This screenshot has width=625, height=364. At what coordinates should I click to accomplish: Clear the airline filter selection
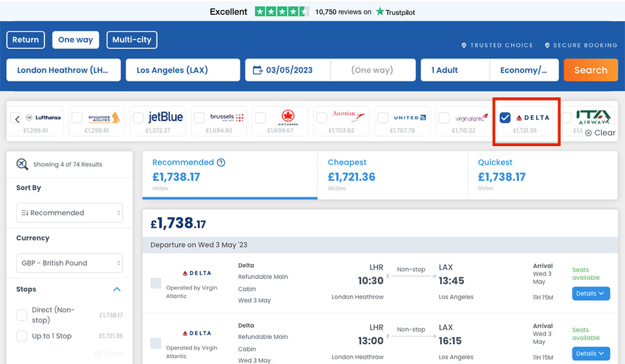point(600,132)
